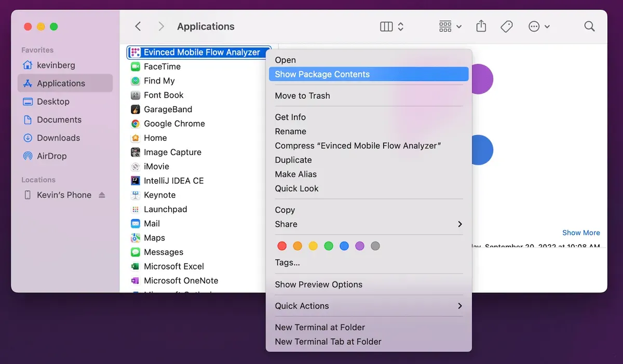This screenshot has height=364, width=623.
Task: Click the Home app icon
Action: tap(135, 138)
